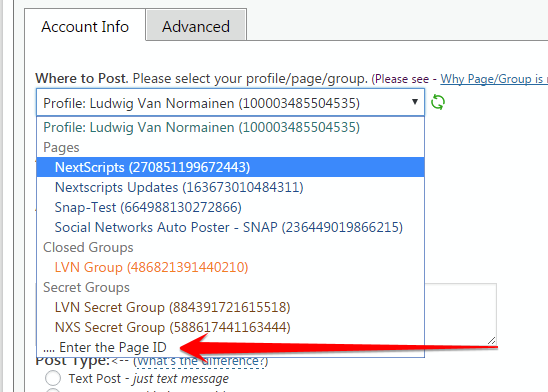Click the green refresh list icon
This screenshot has width=548, height=392.
coord(438,102)
